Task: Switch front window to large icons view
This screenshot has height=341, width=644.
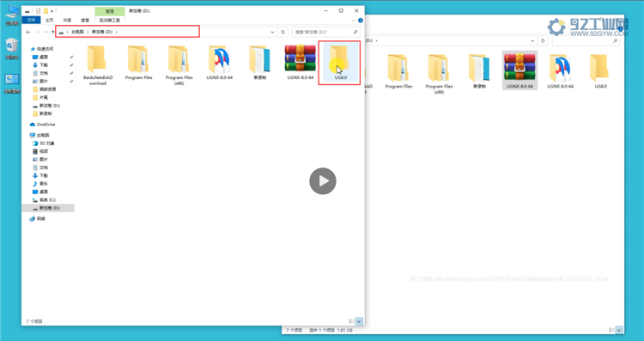Action: click(x=359, y=321)
